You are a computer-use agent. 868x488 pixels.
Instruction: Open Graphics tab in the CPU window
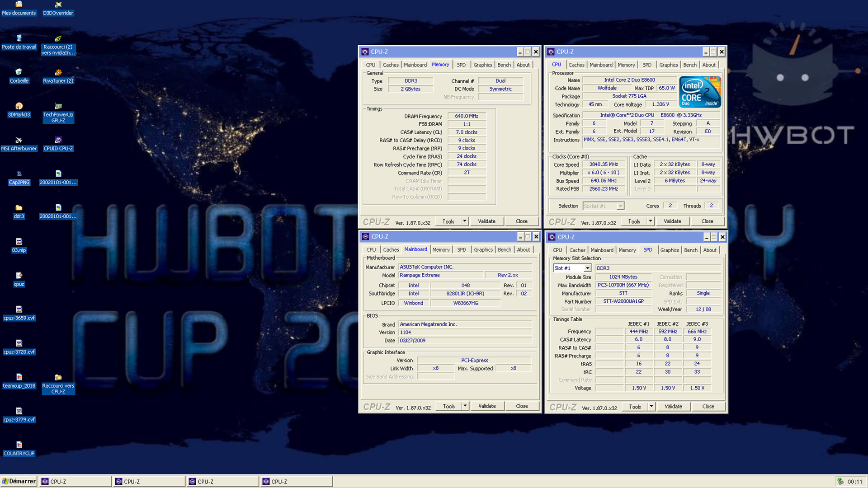tap(668, 65)
